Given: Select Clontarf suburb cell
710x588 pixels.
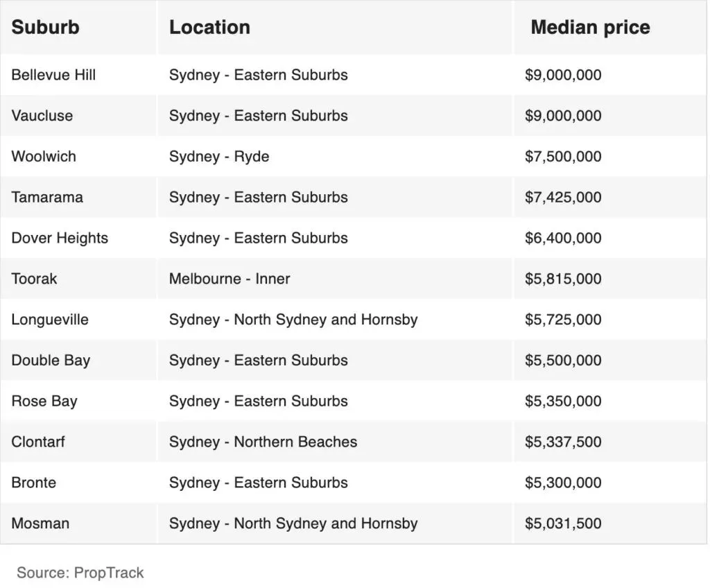Looking at the screenshot, I should pyautogui.click(x=38, y=442).
